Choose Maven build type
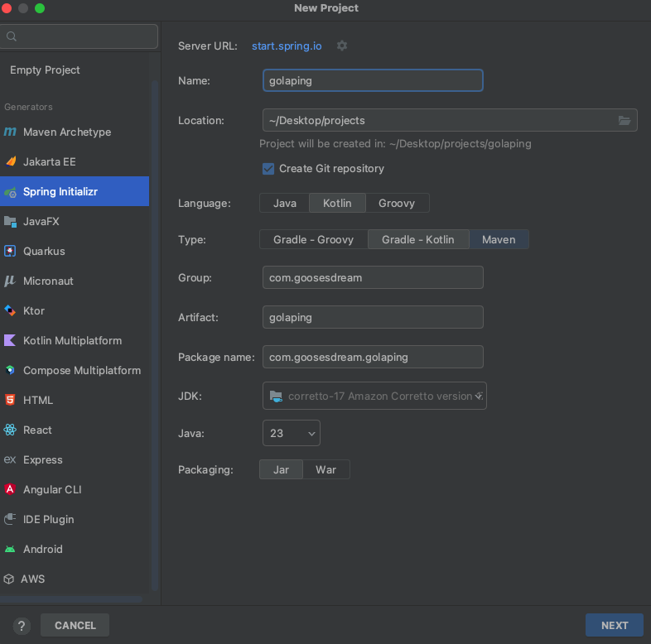Viewport: 651px width, 644px height. pos(499,240)
